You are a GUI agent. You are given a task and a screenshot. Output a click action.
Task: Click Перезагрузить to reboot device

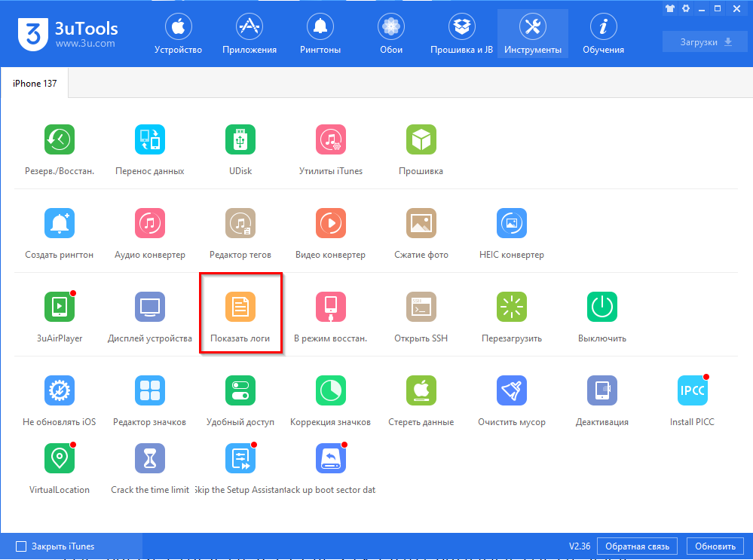(x=512, y=307)
